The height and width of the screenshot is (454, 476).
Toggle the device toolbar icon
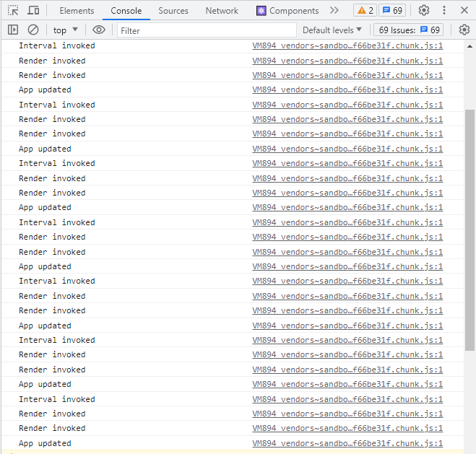pyautogui.click(x=33, y=11)
